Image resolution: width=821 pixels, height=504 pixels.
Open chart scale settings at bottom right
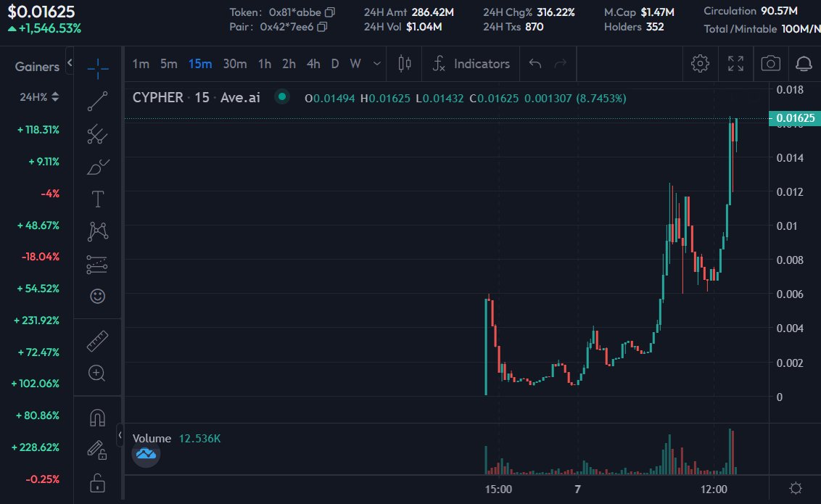coord(796,488)
